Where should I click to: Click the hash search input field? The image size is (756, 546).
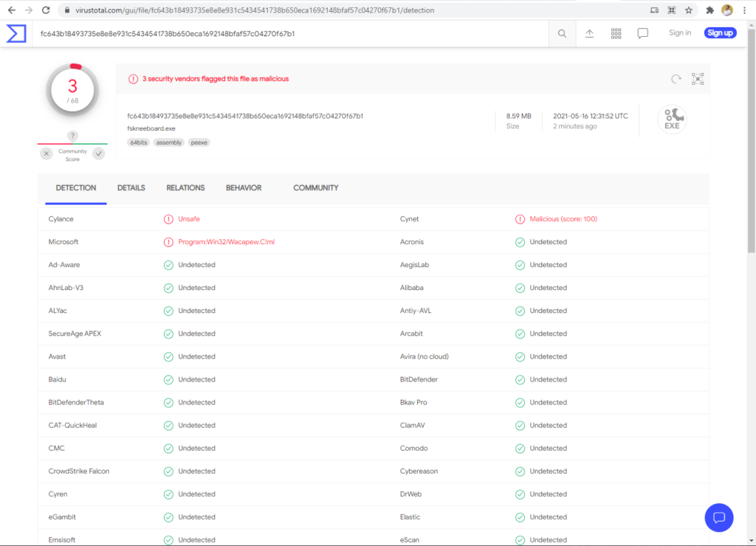[x=291, y=34]
